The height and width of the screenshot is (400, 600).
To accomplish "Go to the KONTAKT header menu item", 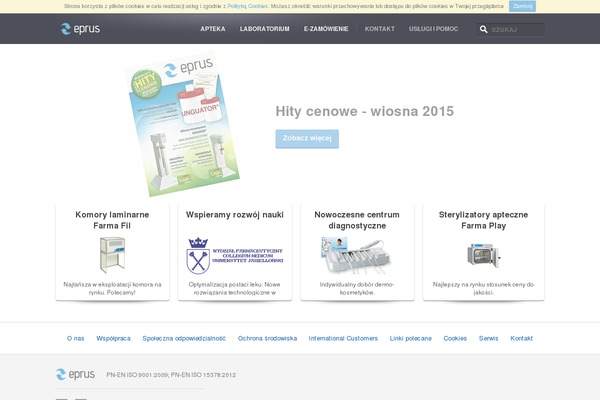I will (380, 29).
